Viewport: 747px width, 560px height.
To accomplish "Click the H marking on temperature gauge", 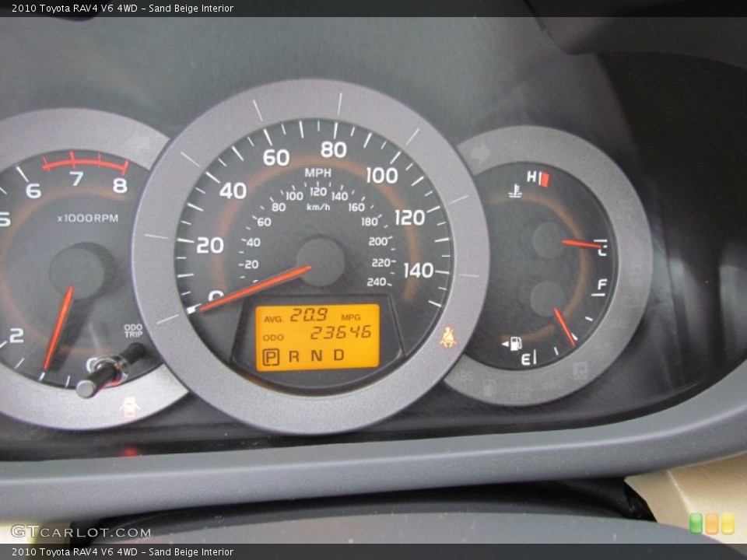I will click(x=531, y=177).
